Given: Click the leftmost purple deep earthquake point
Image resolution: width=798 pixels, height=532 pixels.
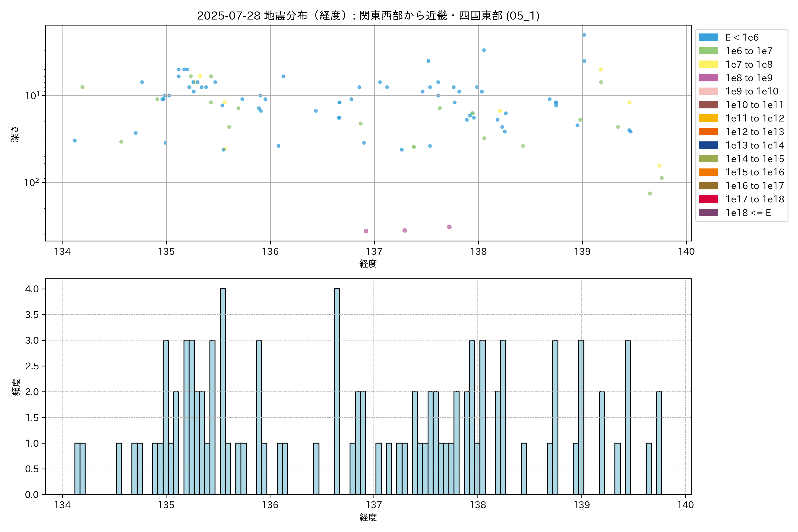Looking at the screenshot, I should (x=366, y=231).
